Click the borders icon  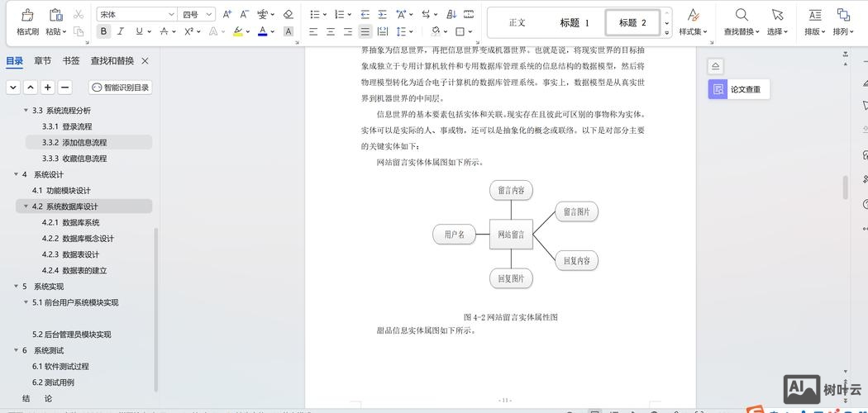coord(460,31)
